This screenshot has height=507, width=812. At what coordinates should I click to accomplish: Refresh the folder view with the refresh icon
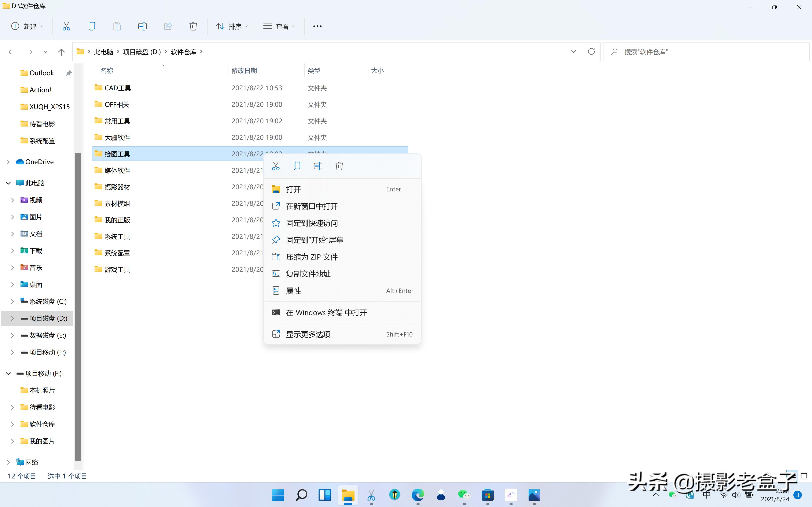pyautogui.click(x=591, y=51)
